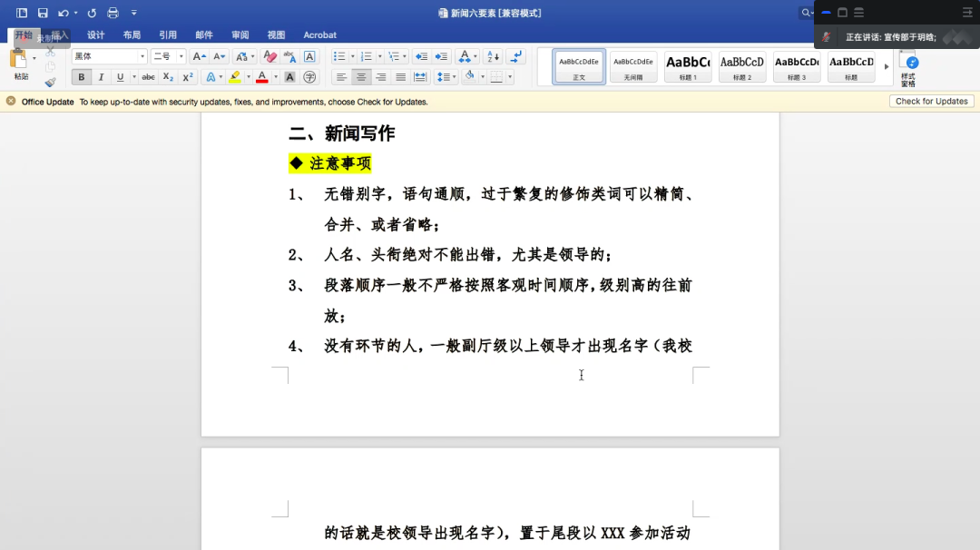The height and width of the screenshot is (550, 980).
Task: Open the borders dropdown arrow
Action: 510,77
